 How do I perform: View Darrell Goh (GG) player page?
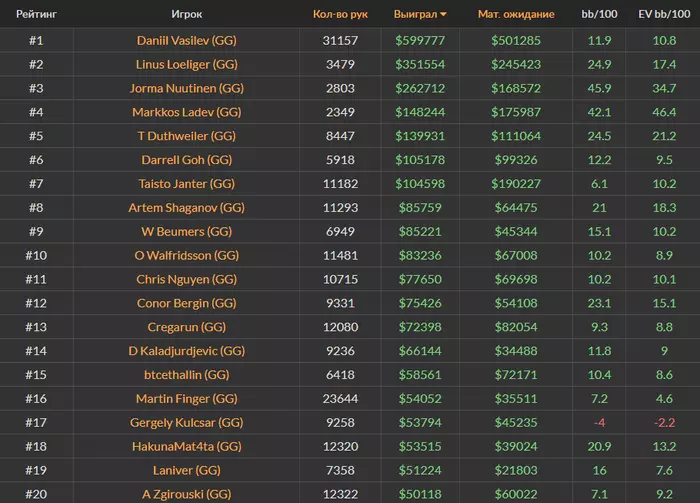(x=187, y=160)
